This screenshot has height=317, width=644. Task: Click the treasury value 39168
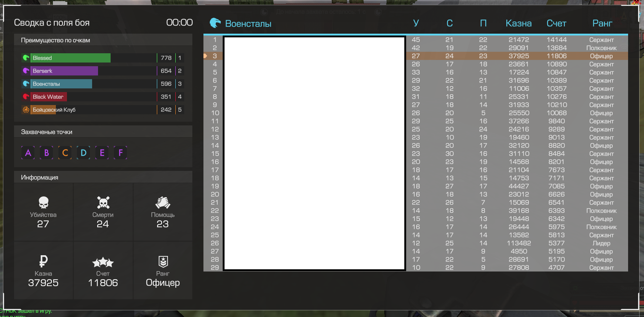519,210
